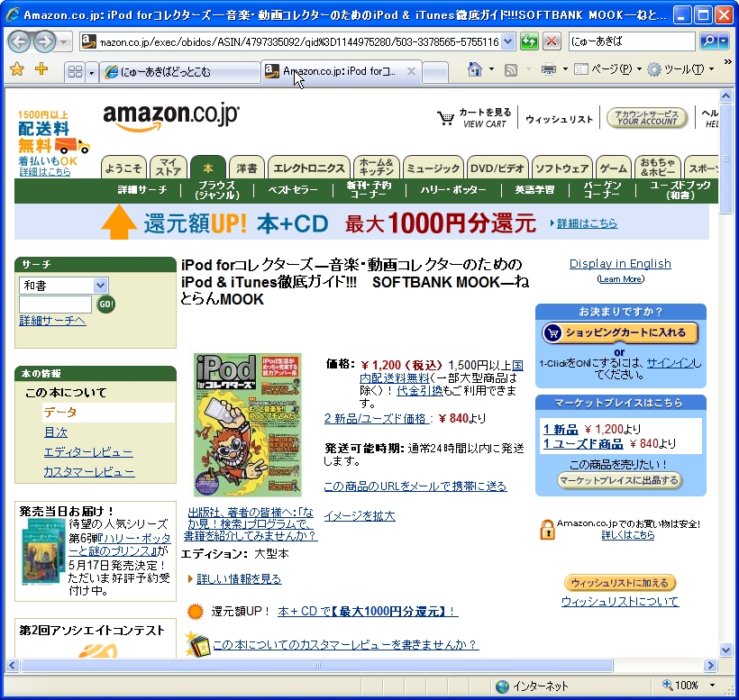Click the sidebar search keyword field
Viewport: 739px width, 700px height.
pyautogui.click(x=56, y=305)
